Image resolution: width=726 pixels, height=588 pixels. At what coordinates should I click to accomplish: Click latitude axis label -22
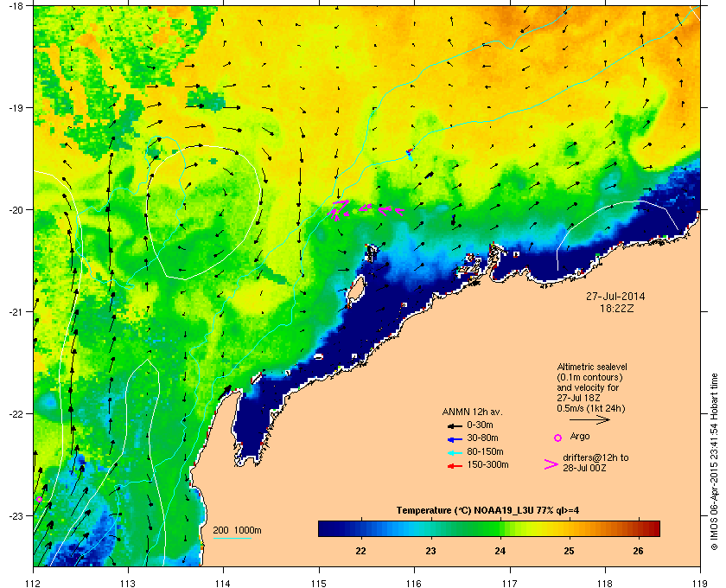[15, 413]
